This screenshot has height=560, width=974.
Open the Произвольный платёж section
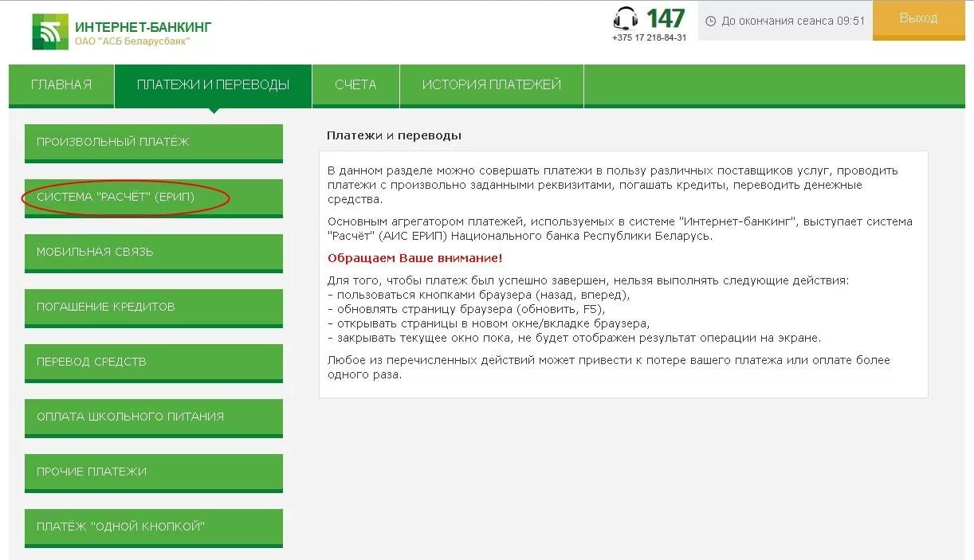[x=153, y=141]
